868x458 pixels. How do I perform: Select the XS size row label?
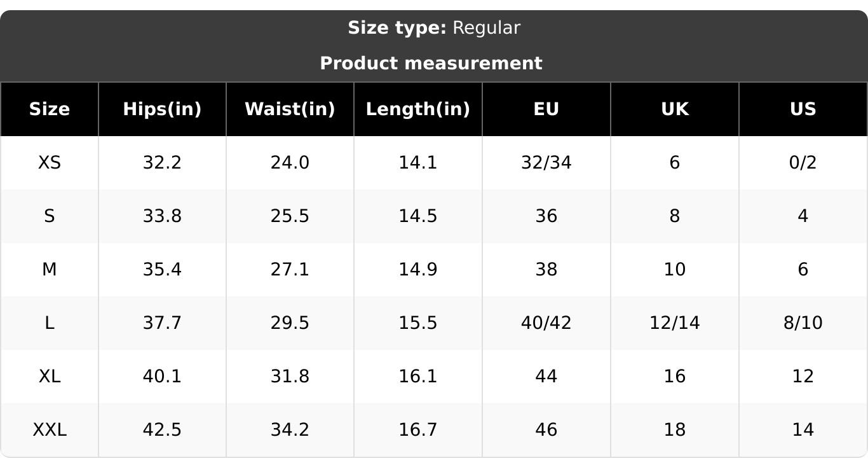click(50, 163)
